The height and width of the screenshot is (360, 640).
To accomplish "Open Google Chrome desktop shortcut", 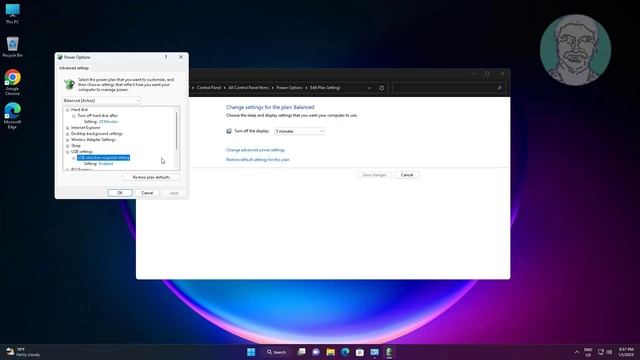I will click(12, 82).
